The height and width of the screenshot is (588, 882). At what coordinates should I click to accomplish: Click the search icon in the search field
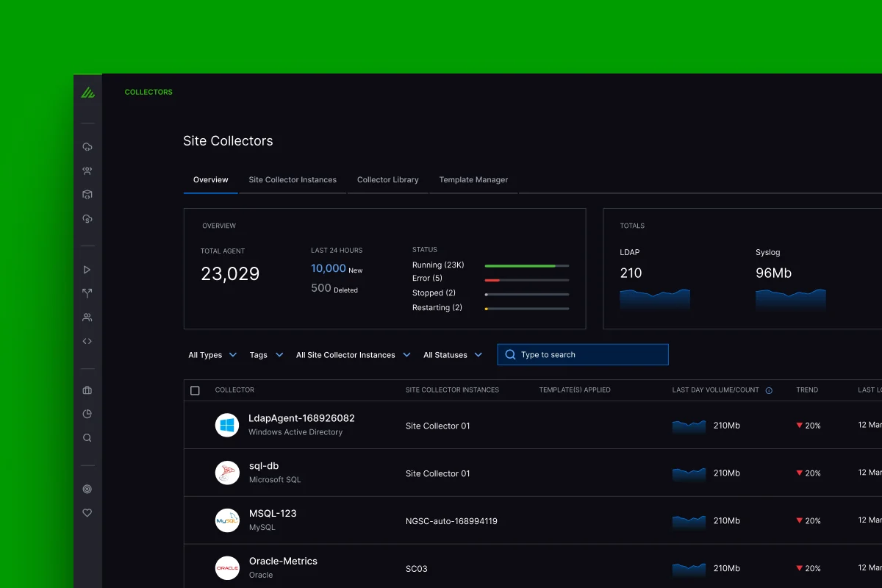(x=510, y=354)
